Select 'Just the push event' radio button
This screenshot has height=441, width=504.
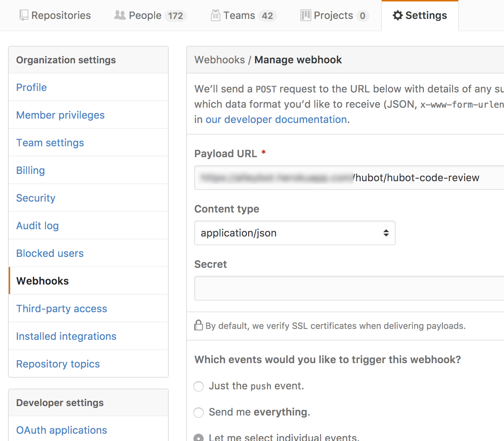[199, 386]
